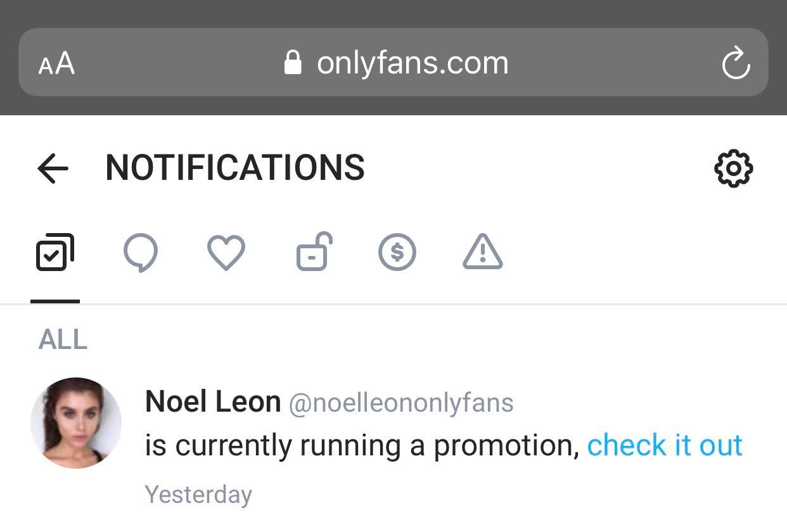
Task: Open notification settings gear
Action: 733,168
